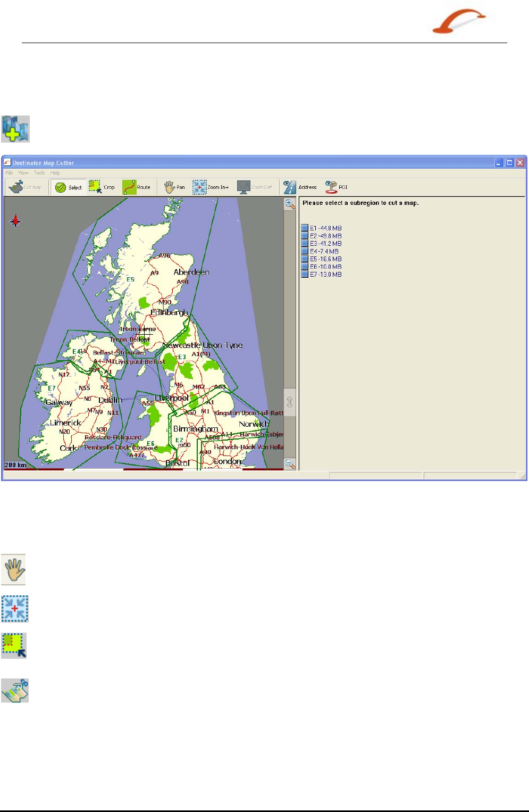Screen dimensions: 529x812
Task: Open the POI tool
Action: pyautogui.click(x=336, y=187)
